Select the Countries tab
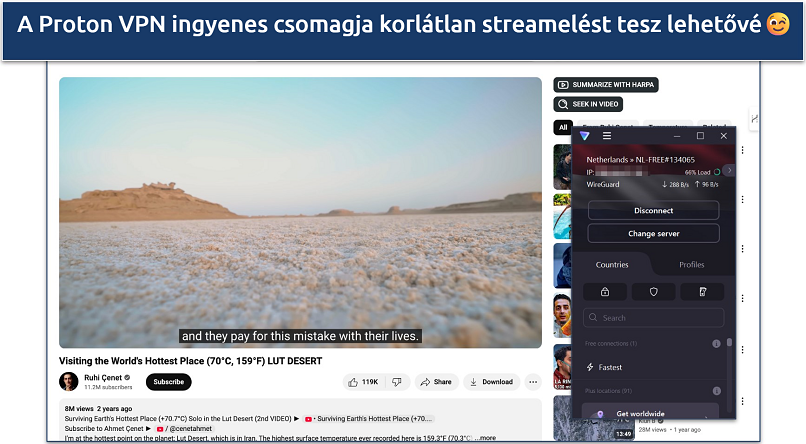The height and width of the screenshot is (444, 806). click(x=612, y=265)
